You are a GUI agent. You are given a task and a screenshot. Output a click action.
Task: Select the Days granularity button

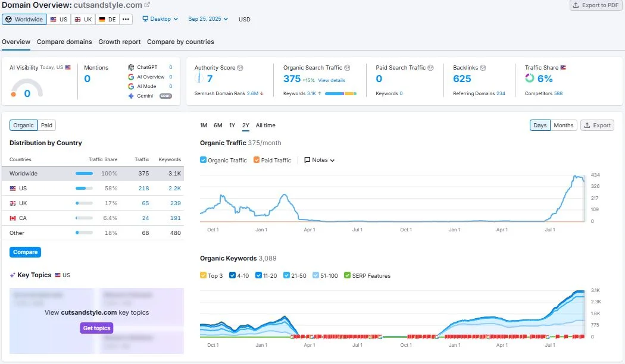point(540,125)
